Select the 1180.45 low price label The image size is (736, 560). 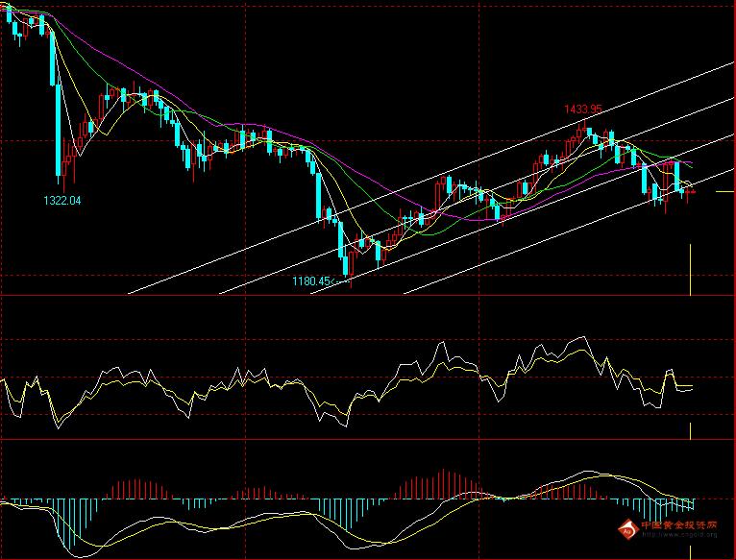[x=311, y=281]
